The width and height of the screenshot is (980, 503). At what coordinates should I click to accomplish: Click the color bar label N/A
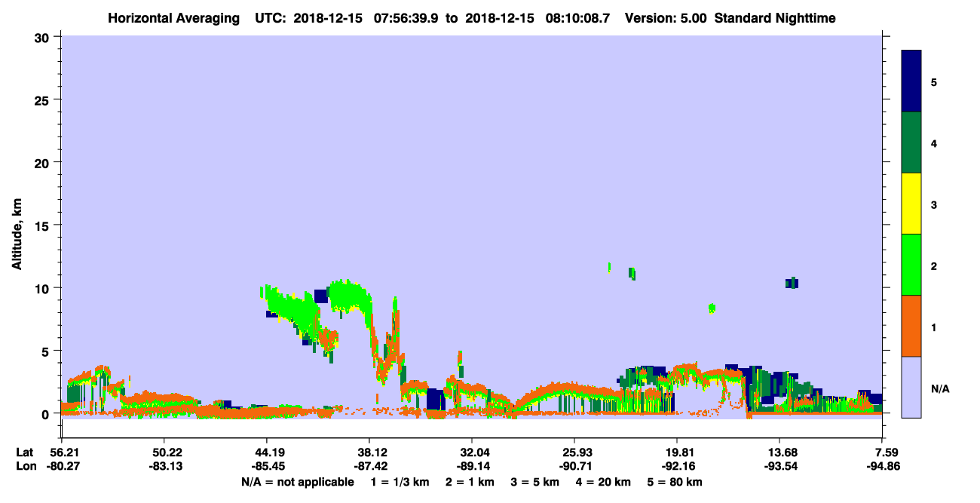point(939,389)
